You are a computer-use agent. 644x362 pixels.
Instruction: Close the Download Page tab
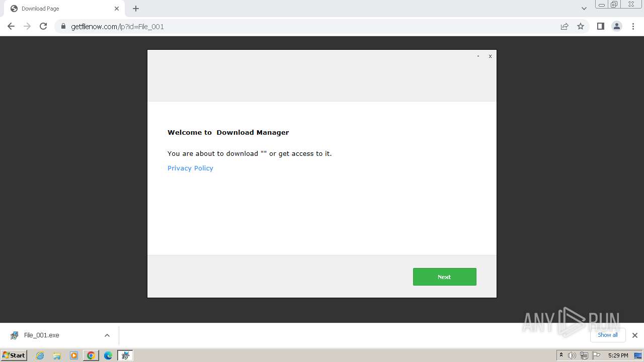click(x=117, y=9)
